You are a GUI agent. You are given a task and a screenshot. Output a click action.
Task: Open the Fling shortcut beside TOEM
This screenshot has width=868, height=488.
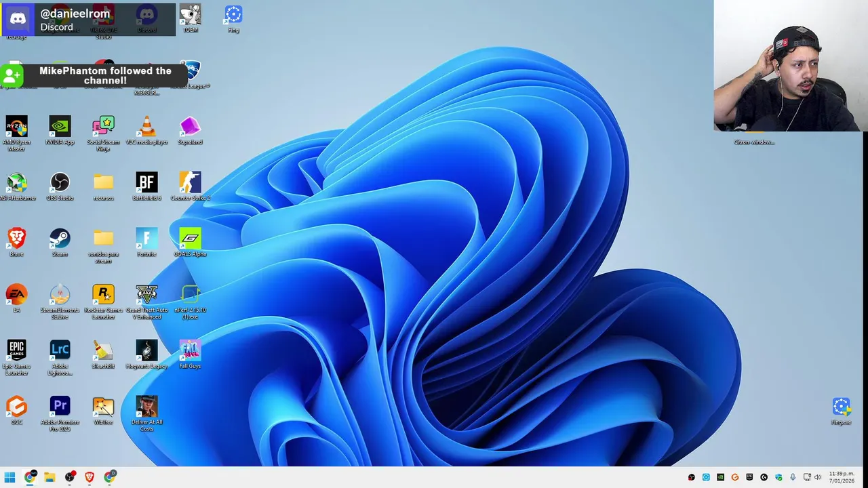[x=233, y=18]
